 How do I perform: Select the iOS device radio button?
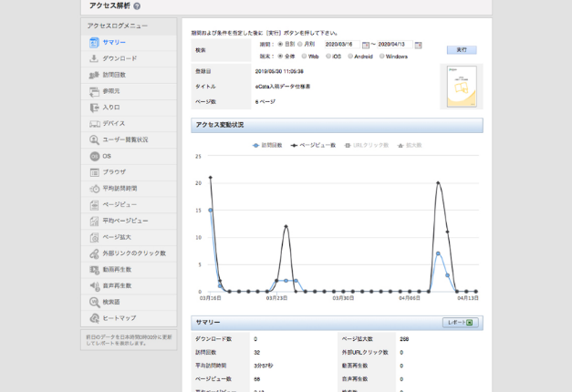click(328, 57)
